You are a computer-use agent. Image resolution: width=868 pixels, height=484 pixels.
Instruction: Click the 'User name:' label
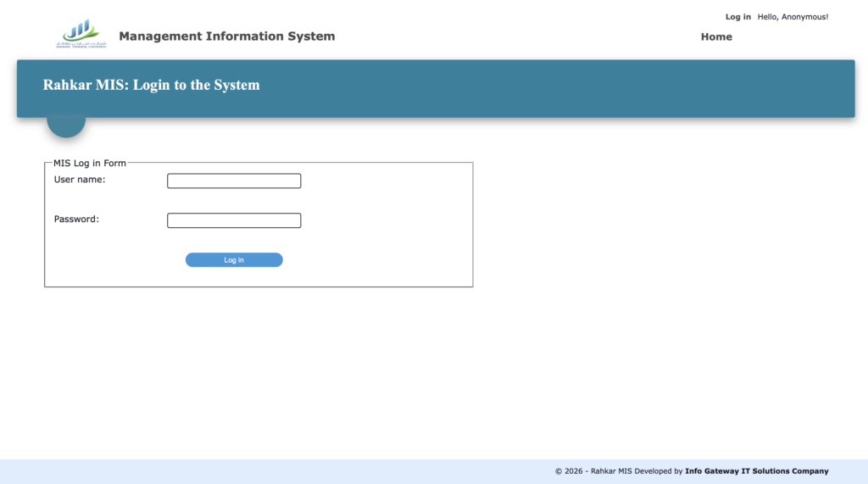(80, 180)
